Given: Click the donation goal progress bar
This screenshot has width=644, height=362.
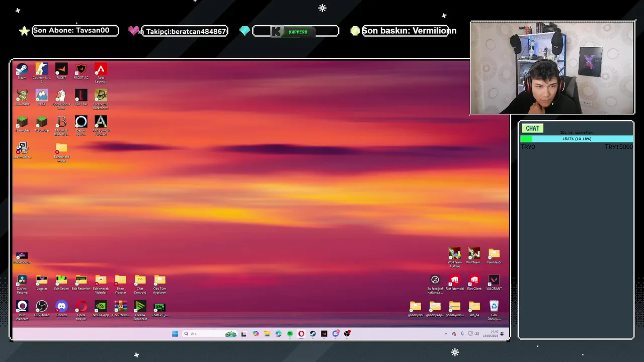Looking at the screenshot, I should click(577, 139).
